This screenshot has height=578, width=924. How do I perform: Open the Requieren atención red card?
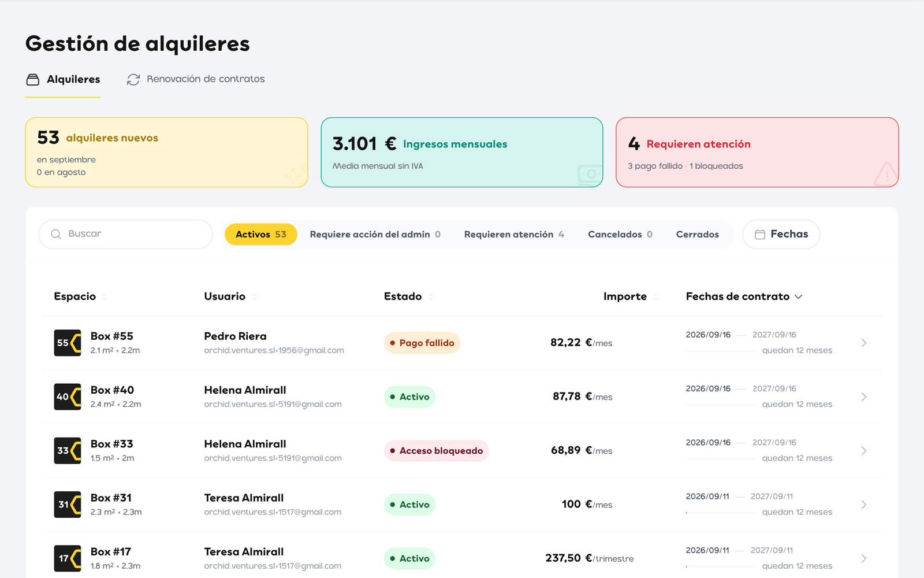click(757, 153)
